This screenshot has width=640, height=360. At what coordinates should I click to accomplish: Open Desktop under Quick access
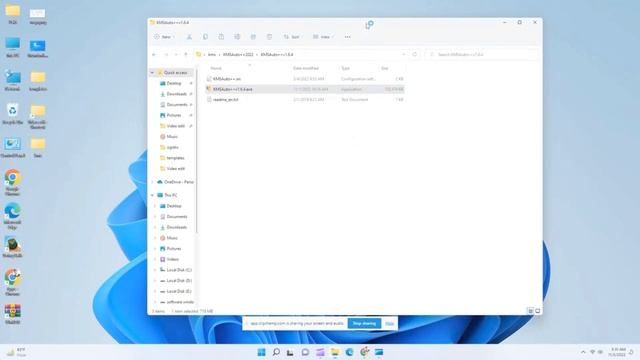coord(173,83)
